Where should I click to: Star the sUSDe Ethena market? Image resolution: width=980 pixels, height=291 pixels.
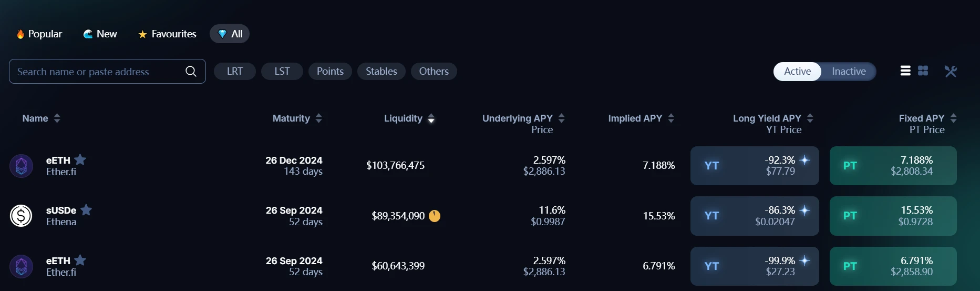point(87,210)
